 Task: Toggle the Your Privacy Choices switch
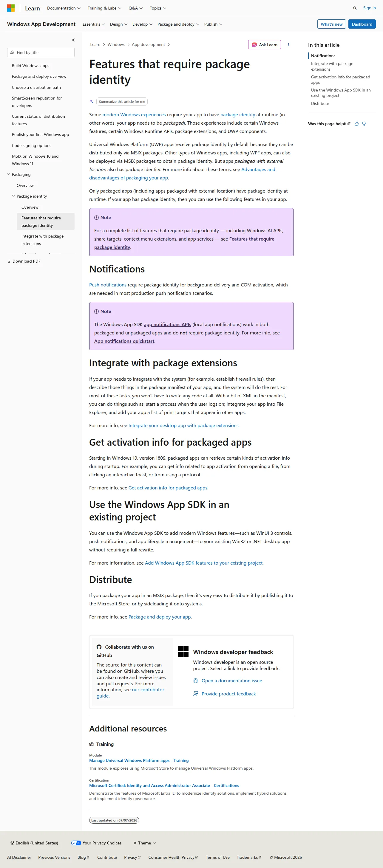[76, 843]
